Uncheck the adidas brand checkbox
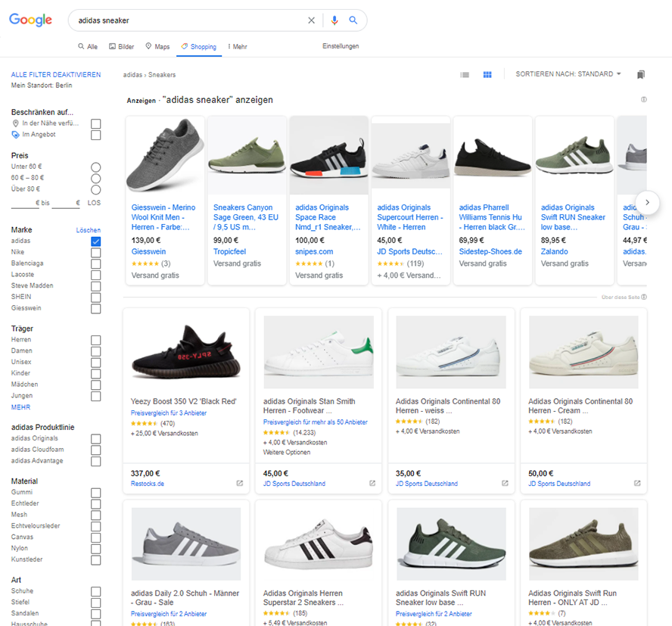Screen dimensions: 672x626 (x=96, y=241)
